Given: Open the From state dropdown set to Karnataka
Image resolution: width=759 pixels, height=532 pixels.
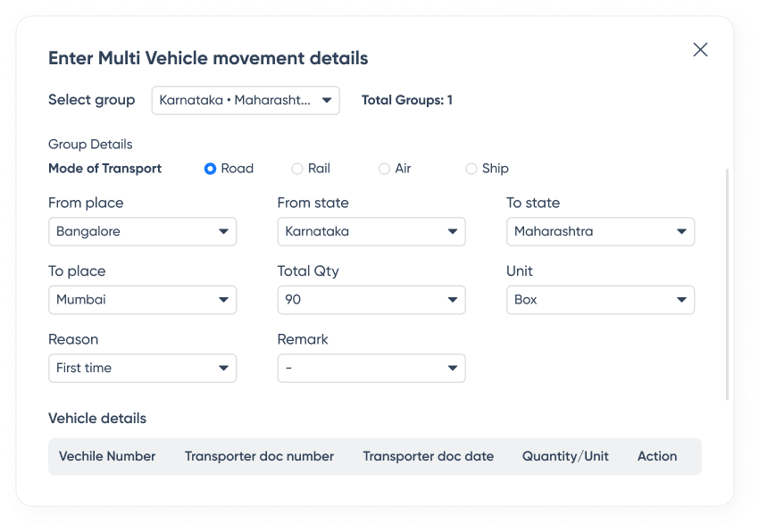Looking at the screenshot, I should click(371, 231).
